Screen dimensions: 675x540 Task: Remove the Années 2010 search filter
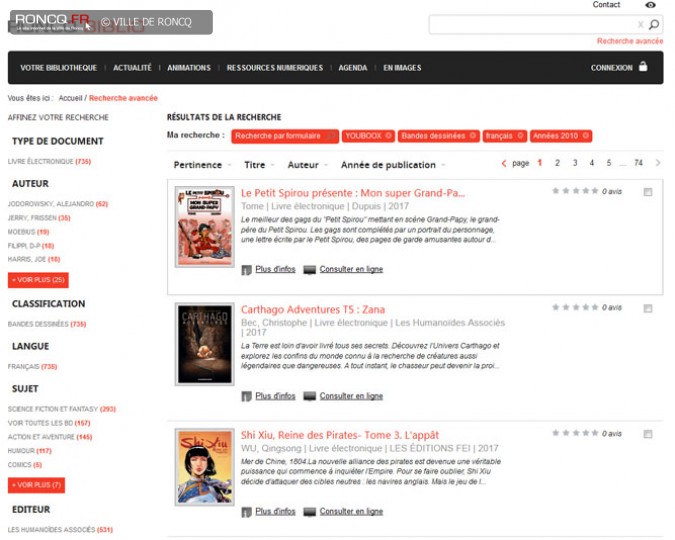click(585, 136)
